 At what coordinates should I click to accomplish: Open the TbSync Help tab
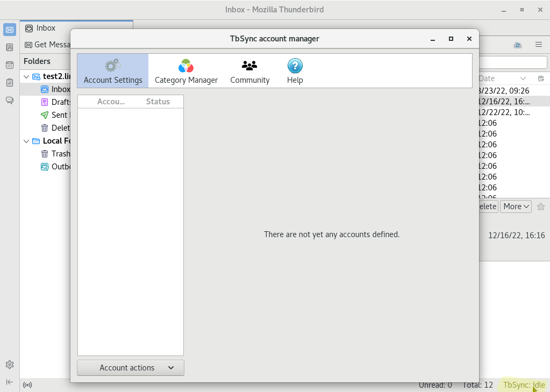click(x=295, y=71)
